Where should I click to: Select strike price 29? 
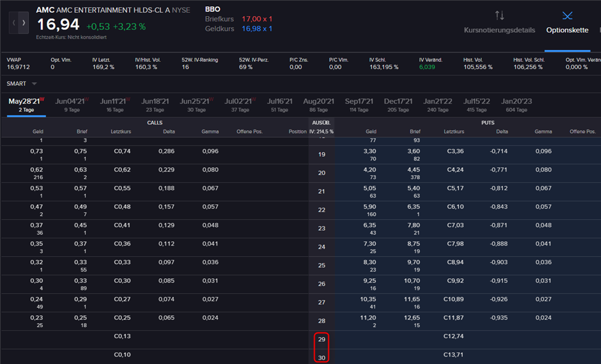coord(321,339)
